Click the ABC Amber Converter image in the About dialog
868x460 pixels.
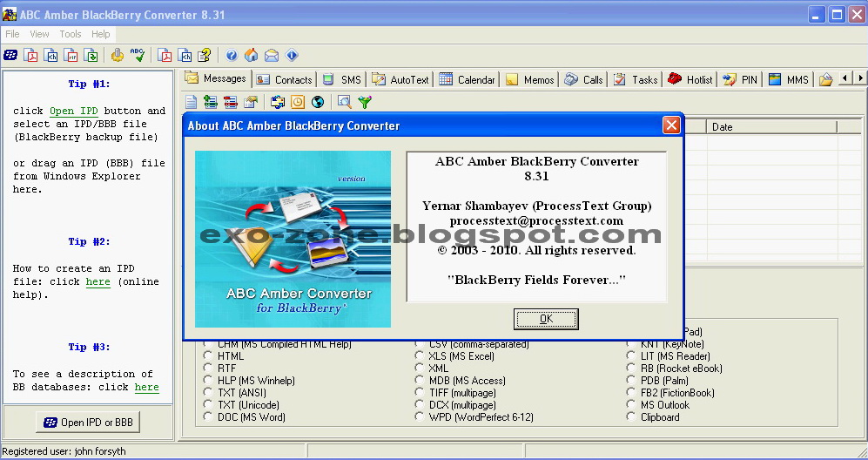(293, 239)
